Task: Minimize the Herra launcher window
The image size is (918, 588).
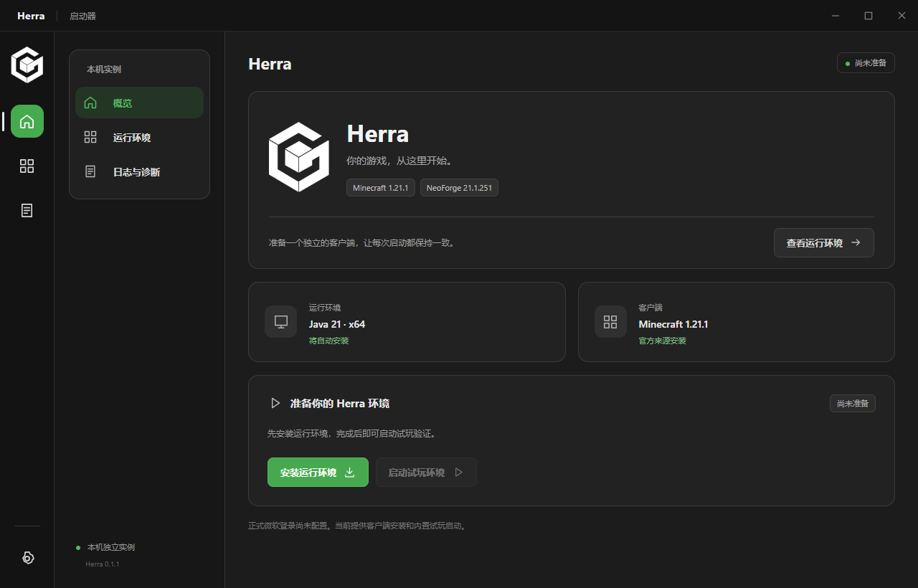Action: pyautogui.click(x=835, y=16)
